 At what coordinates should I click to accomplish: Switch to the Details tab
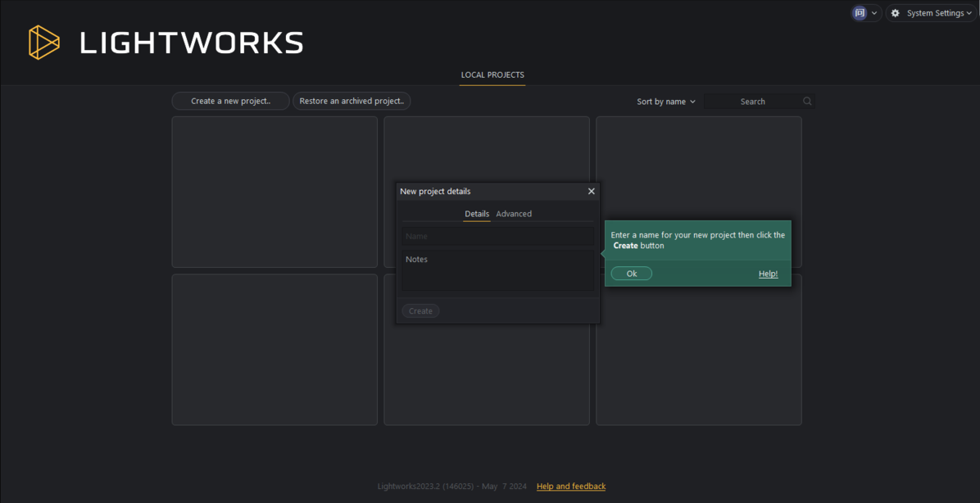point(477,214)
